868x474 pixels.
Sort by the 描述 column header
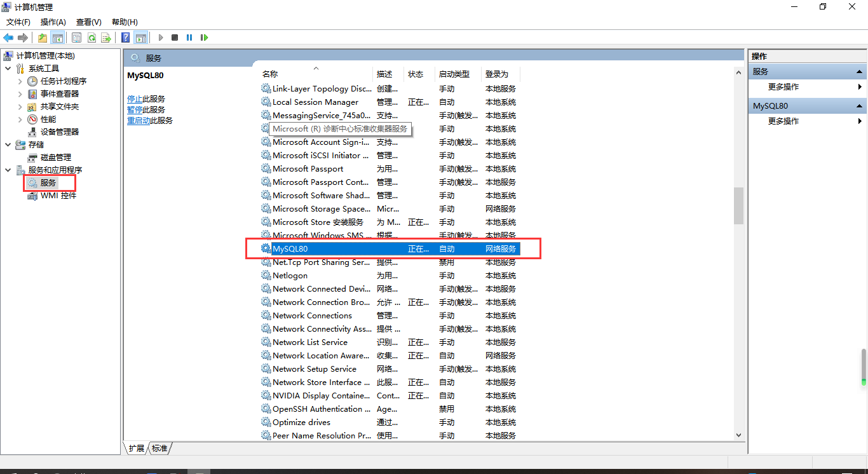(x=388, y=74)
